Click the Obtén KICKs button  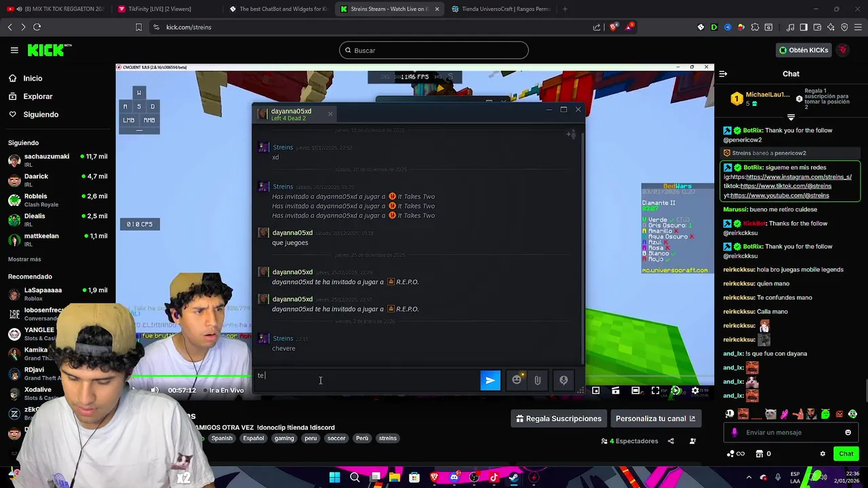803,50
